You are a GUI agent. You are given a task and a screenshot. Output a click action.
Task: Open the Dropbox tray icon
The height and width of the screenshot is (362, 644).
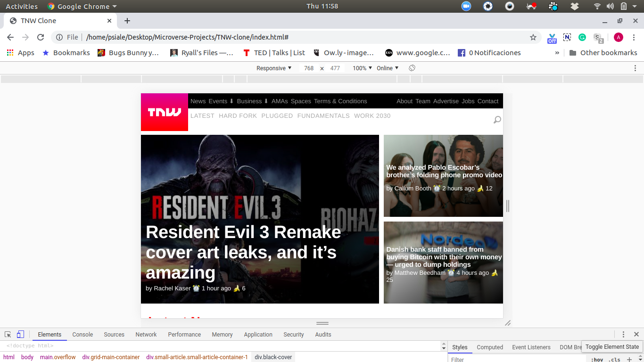tap(574, 6)
